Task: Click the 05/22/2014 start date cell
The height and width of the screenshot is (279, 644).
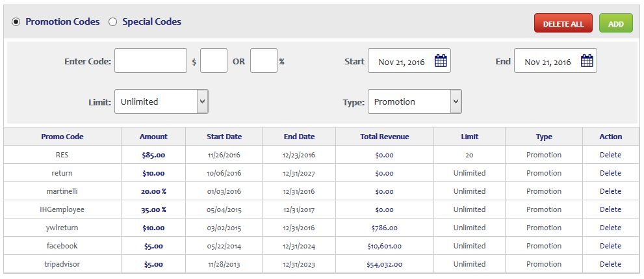Action: (x=224, y=246)
